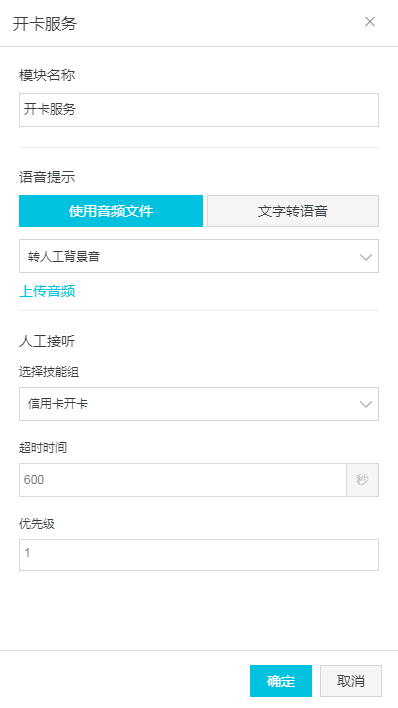
Task: Switch to 文字转语音 mode
Action: click(293, 211)
